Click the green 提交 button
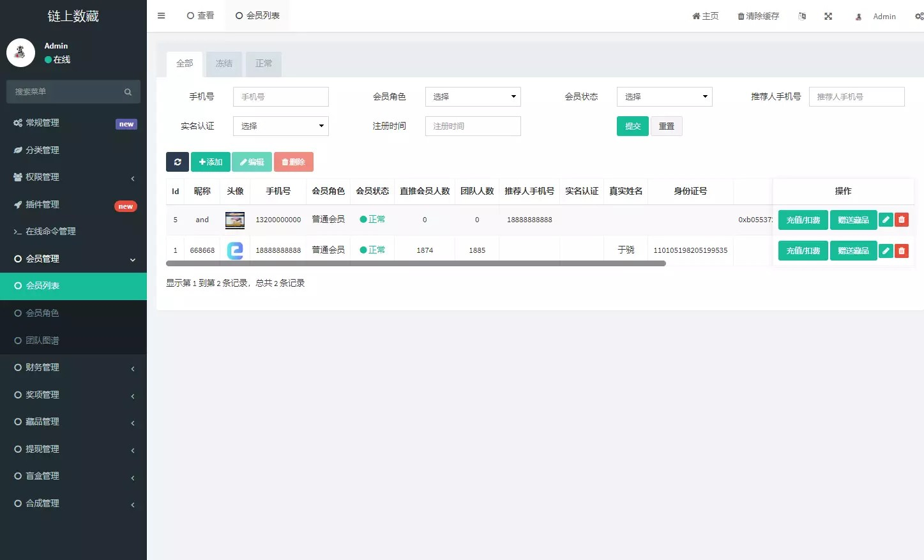This screenshot has width=924, height=560. 632,126
